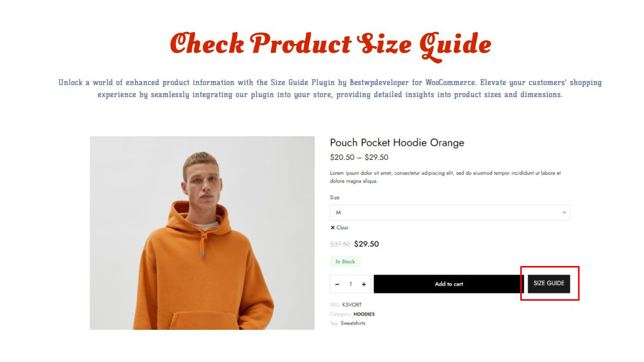Image resolution: width=644 pixels, height=362 pixels.
Task: Select the $29.50 sale price
Action: point(366,244)
